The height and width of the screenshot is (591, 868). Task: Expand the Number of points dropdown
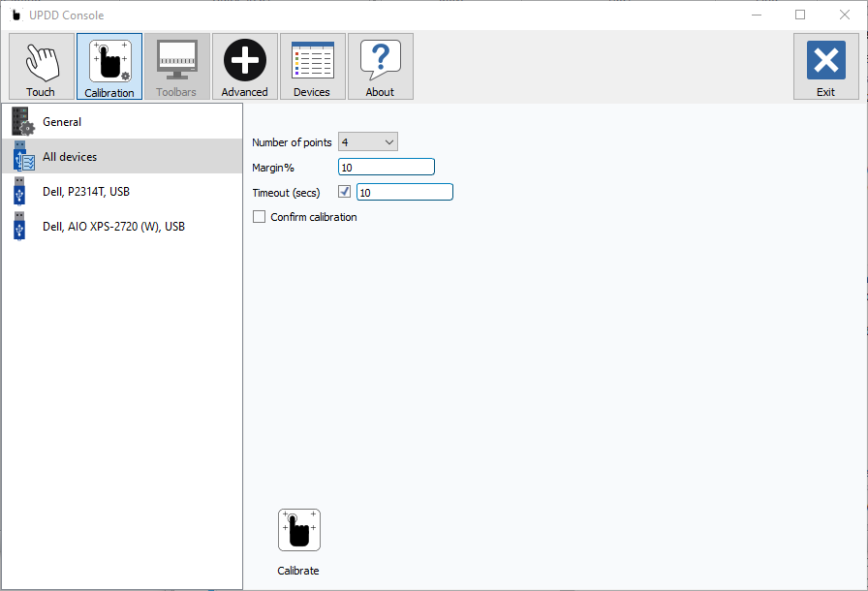pos(368,142)
